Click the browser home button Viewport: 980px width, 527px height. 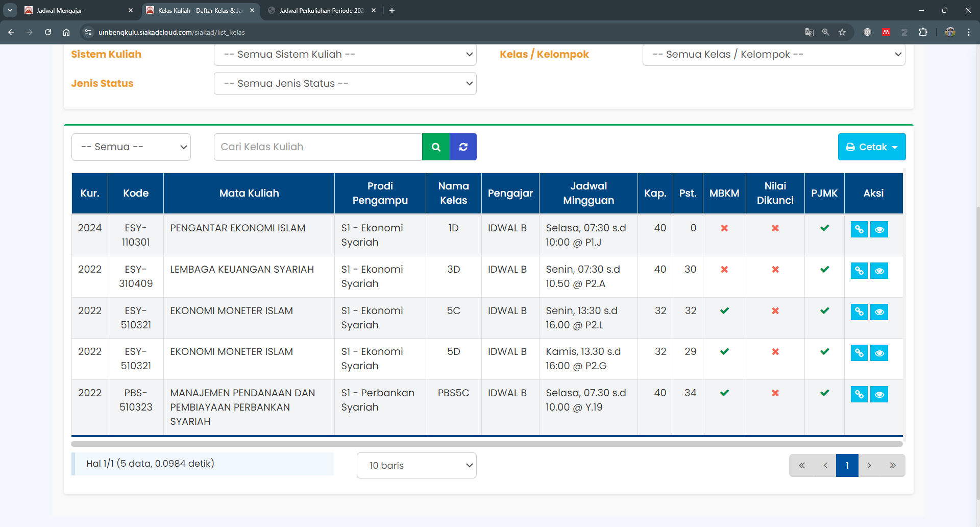point(66,32)
